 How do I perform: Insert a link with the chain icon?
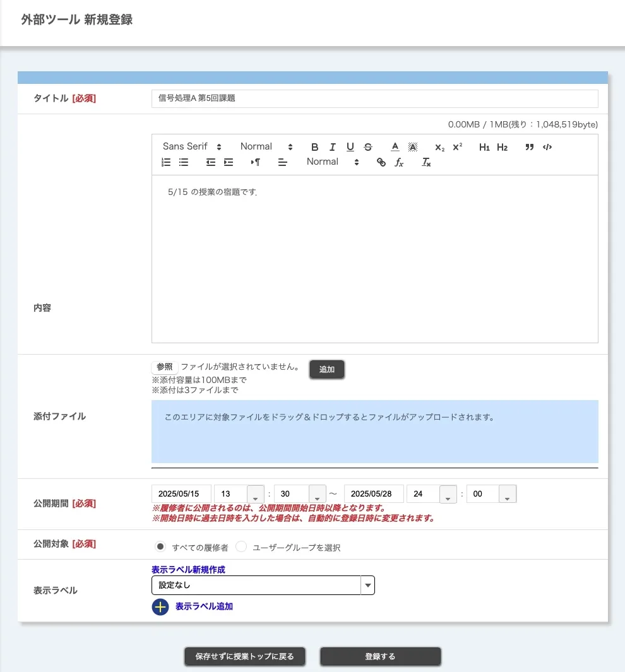point(381,162)
